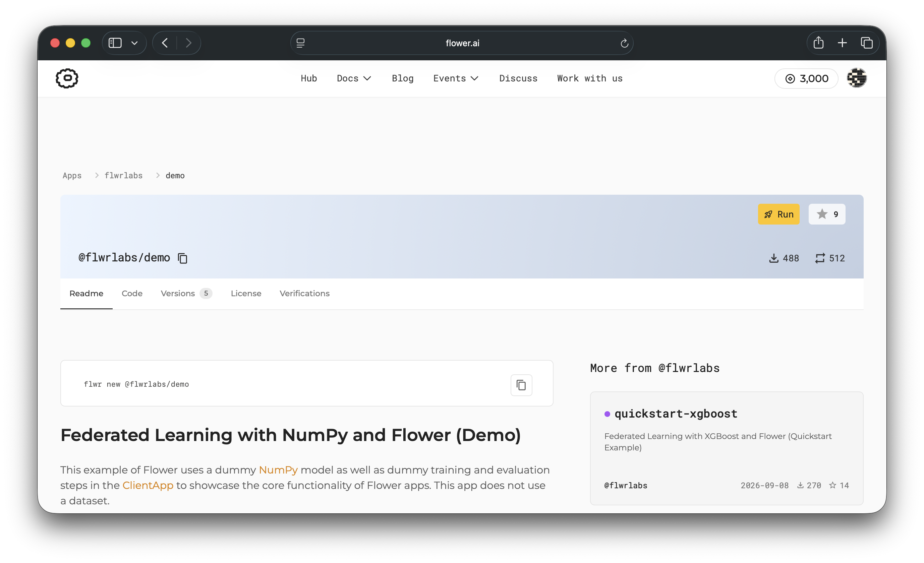Show the tab overview
This screenshot has height=563, width=924.
click(867, 43)
